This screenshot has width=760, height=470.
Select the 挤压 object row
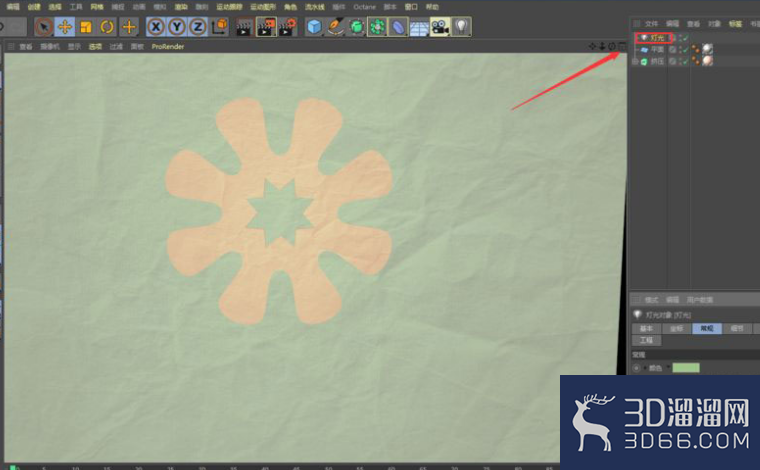pyautogui.click(x=657, y=62)
